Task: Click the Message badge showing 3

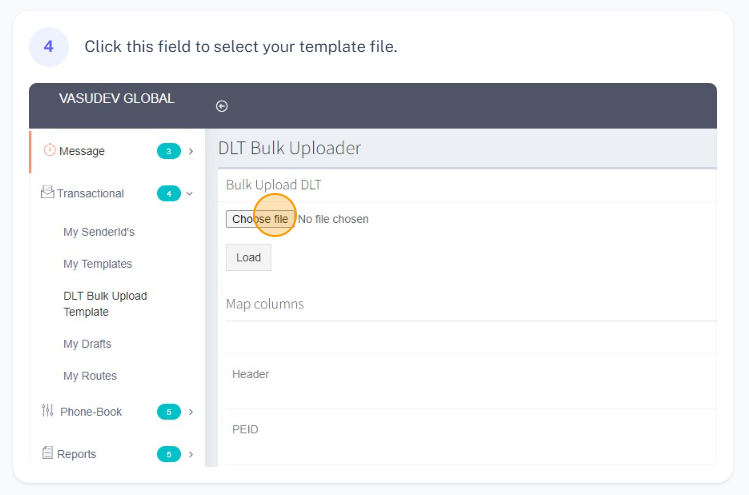Action: (169, 151)
